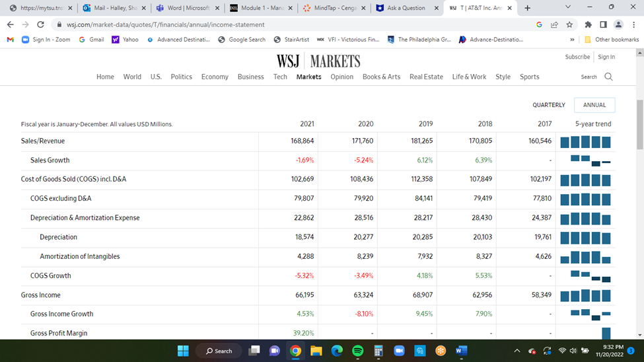Open the Google Search bookmark
This screenshot has width=644, height=362.
[242, 40]
